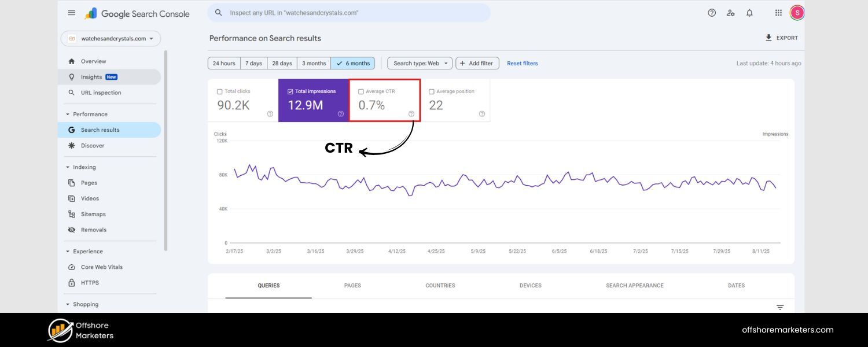This screenshot has height=347, width=868.
Task: Open URL inspection via magnifier icon
Action: pyautogui.click(x=71, y=92)
